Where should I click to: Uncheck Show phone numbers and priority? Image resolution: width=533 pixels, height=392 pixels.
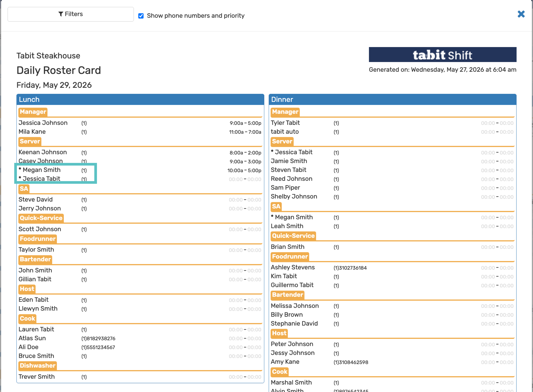141,16
